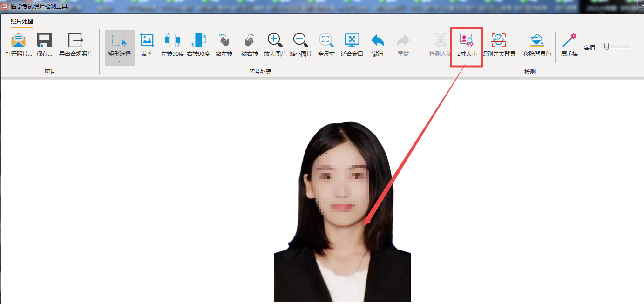Viewport: 644px width, 304px height.
Task: Fit photo using 适合窗口
Action: click(352, 41)
